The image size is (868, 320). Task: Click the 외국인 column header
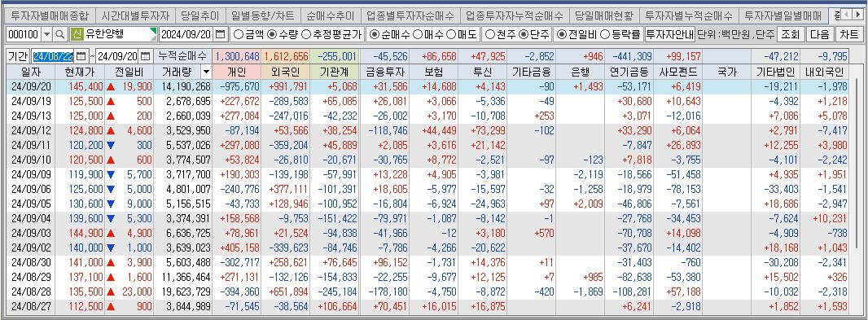(286, 72)
